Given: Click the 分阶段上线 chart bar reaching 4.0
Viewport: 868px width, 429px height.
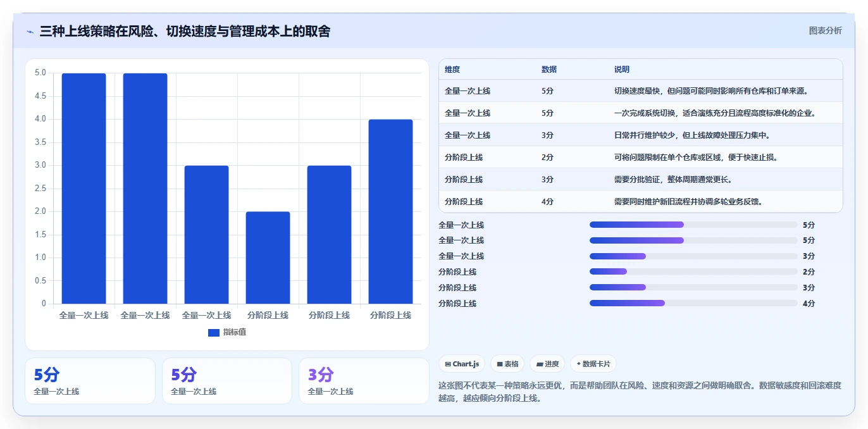Looking at the screenshot, I should [x=390, y=211].
